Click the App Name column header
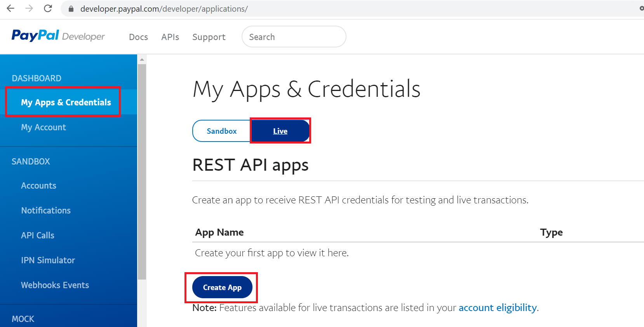 (x=219, y=232)
